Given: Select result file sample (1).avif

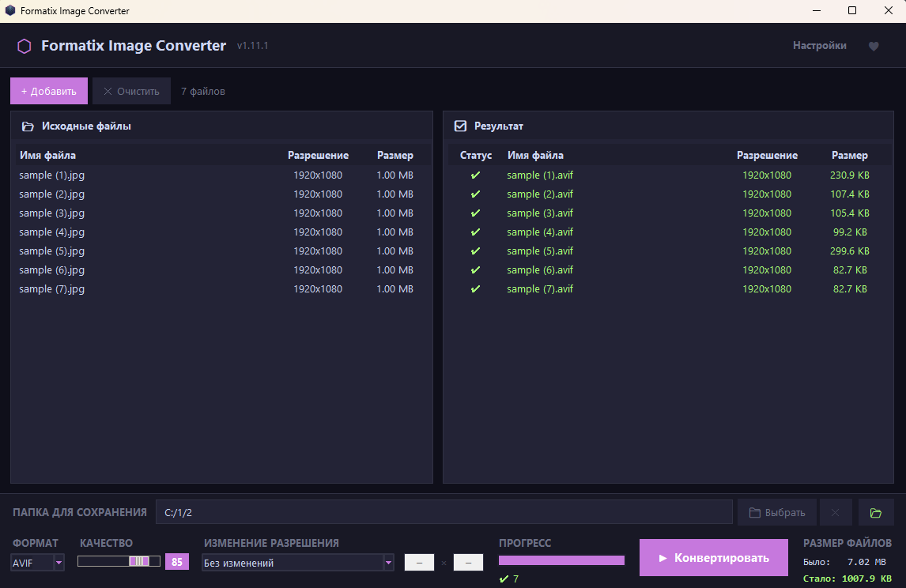Looking at the screenshot, I should point(669,175).
